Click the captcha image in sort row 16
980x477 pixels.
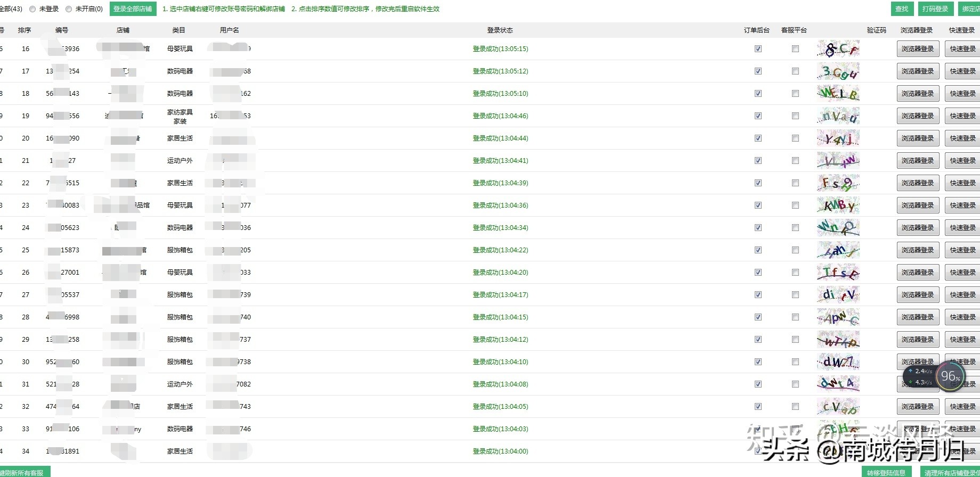pos(838,49)
